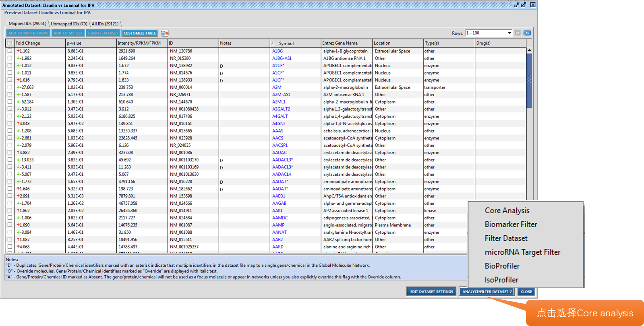Open the A1BG symbol link

[x=277, y=51]
